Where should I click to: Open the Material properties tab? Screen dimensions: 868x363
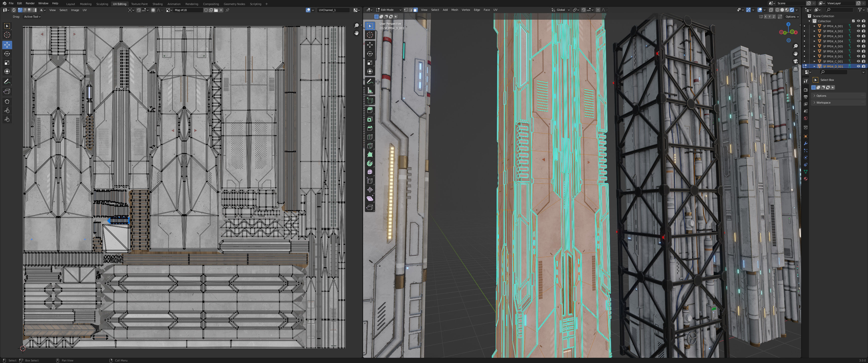tap(806, 179)
